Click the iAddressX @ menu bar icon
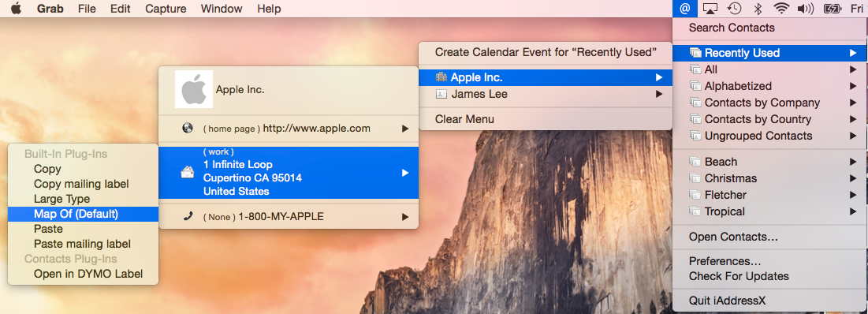 [685, 9]
